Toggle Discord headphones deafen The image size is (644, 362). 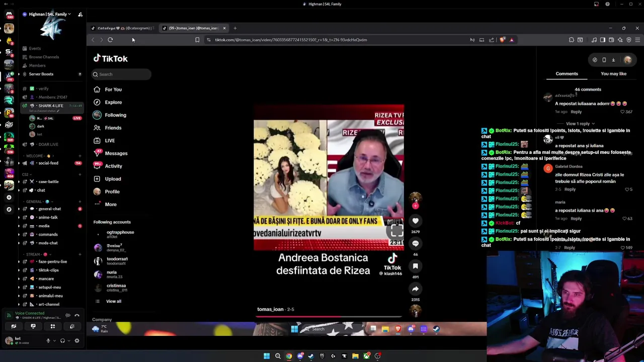[x=62, y=341]
